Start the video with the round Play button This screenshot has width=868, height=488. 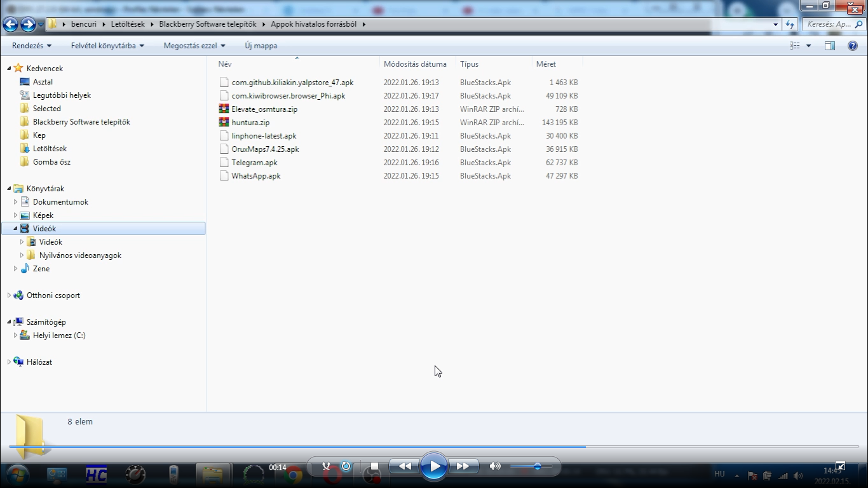(x=434, y=466)
